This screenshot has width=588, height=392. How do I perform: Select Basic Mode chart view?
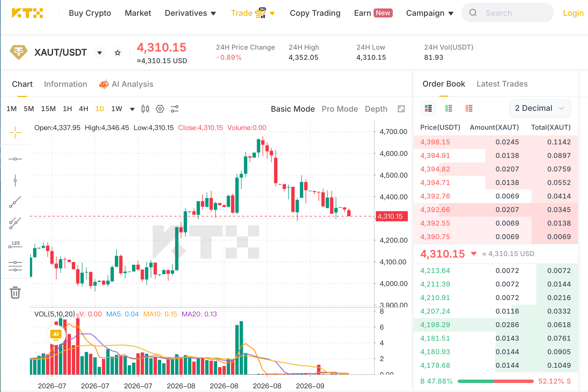click(x=293, y=109)
